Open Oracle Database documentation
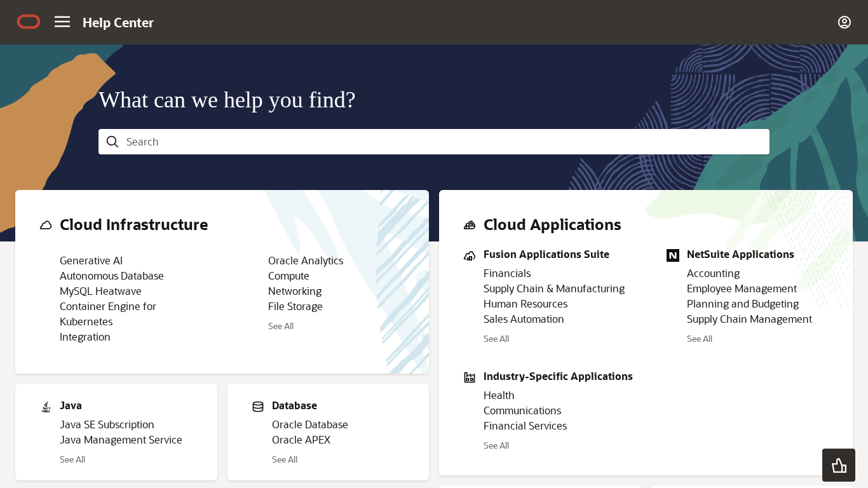The height and width of the screenshot is (488, 868). 310,424
